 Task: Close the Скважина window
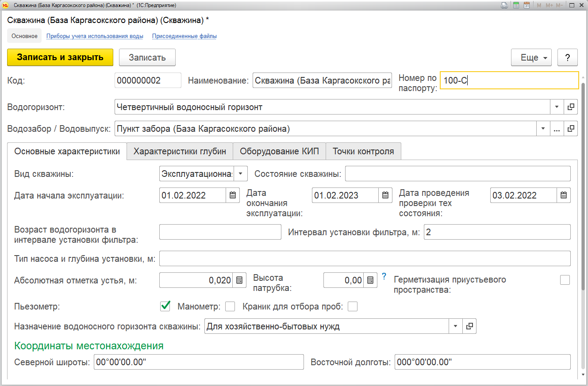581,5
